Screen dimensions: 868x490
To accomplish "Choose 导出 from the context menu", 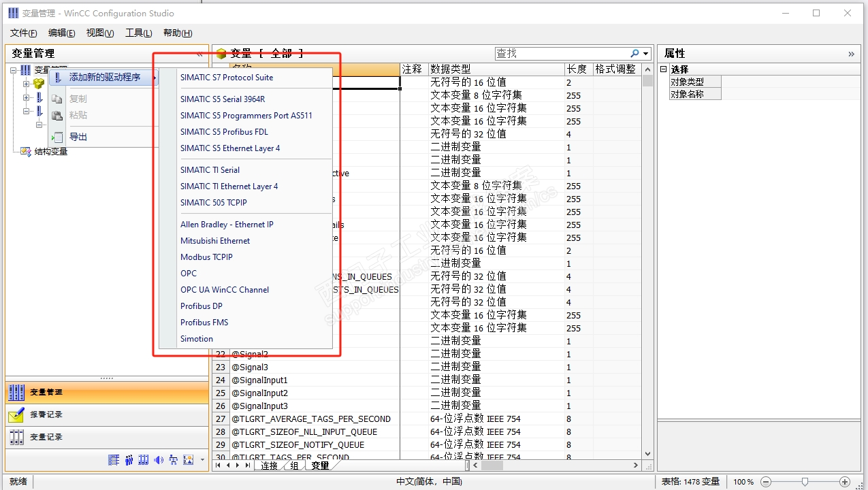I will pyautogui.click(x=104, y=137).
